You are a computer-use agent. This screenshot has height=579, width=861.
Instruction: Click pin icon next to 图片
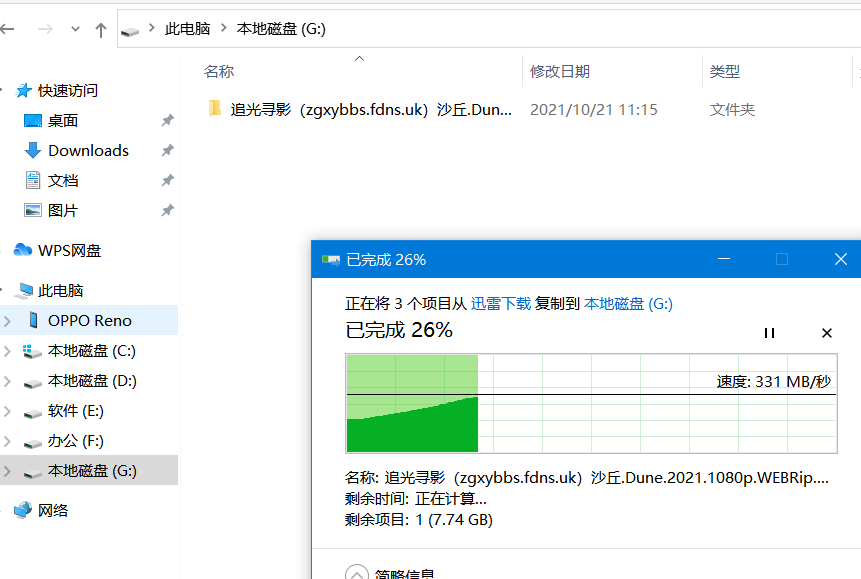(x=167, y=210)
